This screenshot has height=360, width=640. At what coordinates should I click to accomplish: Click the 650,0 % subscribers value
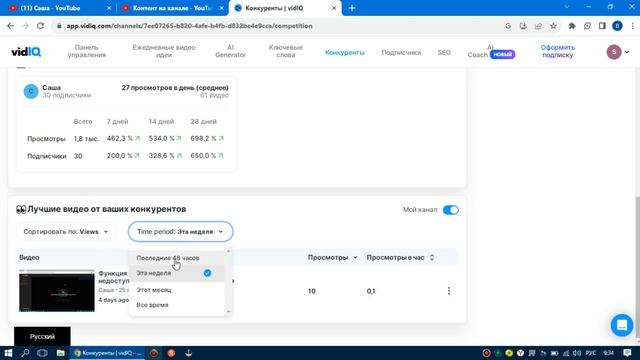[203, 156]
